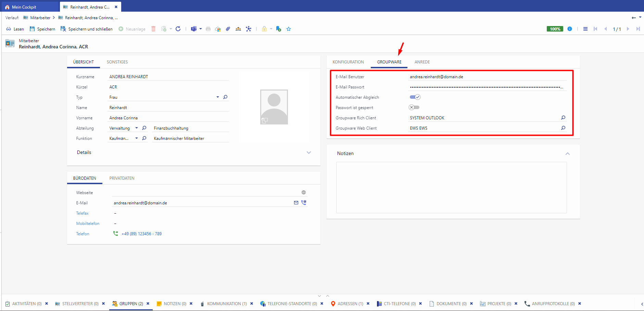The image size is (644, 311).
Task: Click the blue info icon
Action: 570,29
